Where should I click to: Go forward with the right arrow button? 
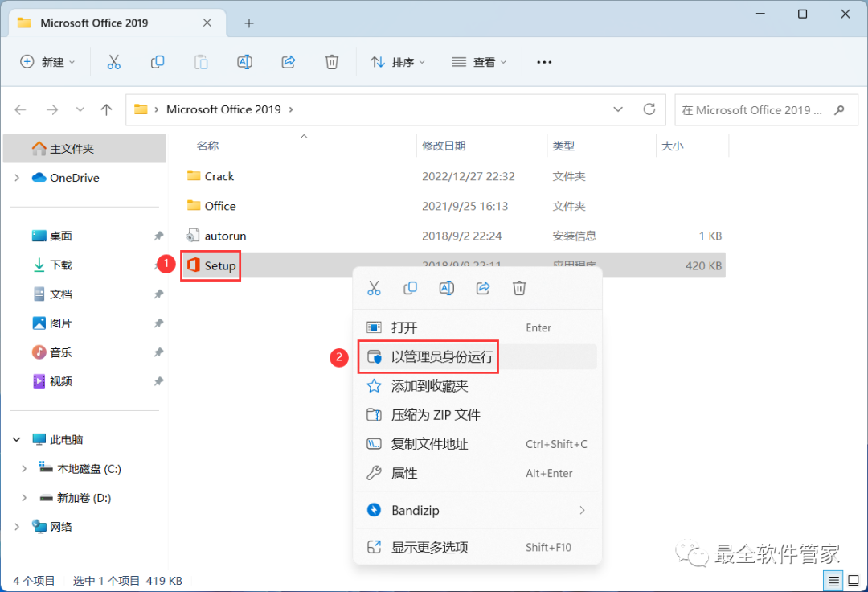click(x=52, y=109)
